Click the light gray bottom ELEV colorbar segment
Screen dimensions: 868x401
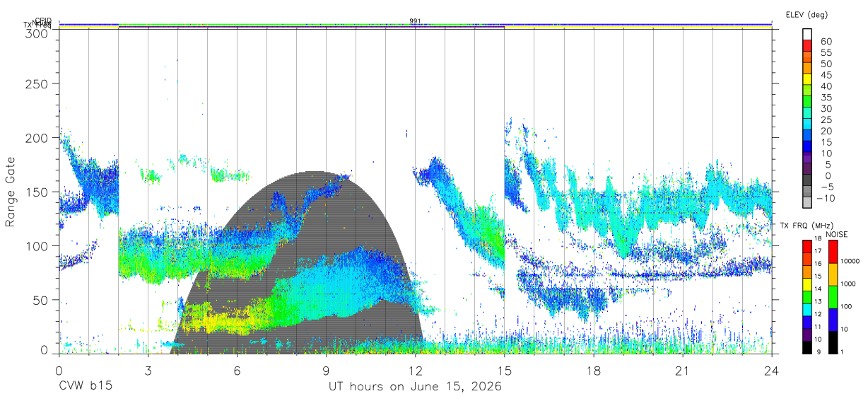pyautogui.click(x=807, y=202)
